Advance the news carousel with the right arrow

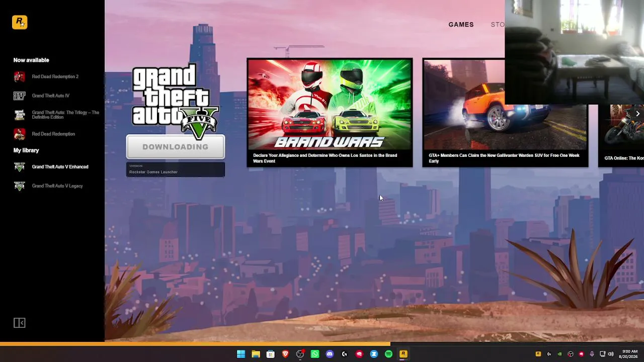click(637, 114)
